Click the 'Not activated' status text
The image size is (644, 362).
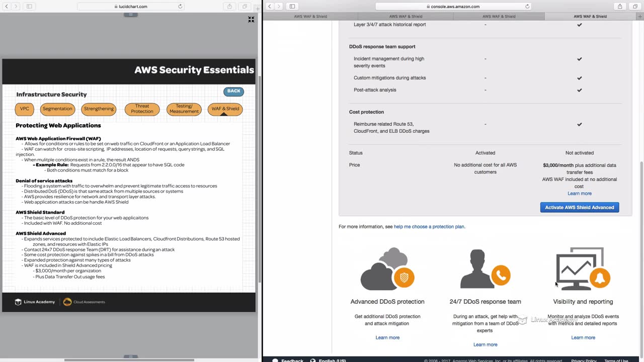click(x=580, y=153)
